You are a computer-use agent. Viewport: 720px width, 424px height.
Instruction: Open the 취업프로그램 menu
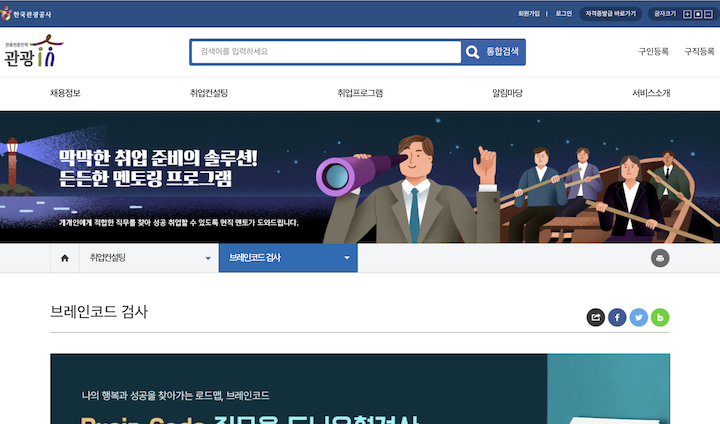tap(360, 93)
